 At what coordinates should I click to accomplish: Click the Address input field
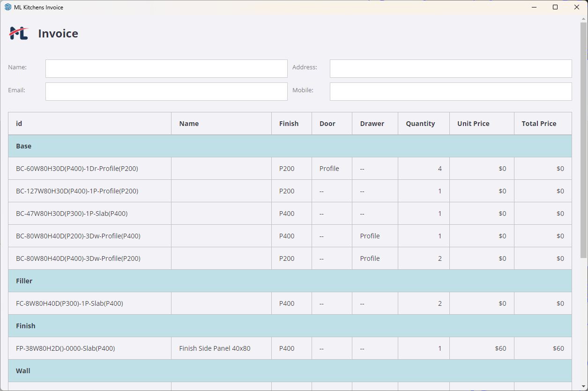[x=450, y=68]
